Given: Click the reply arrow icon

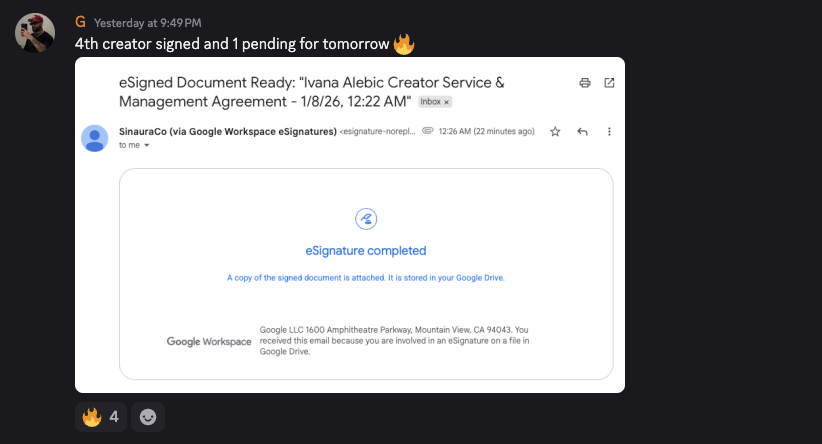Looking at the screenshot, I should point(582,132).
